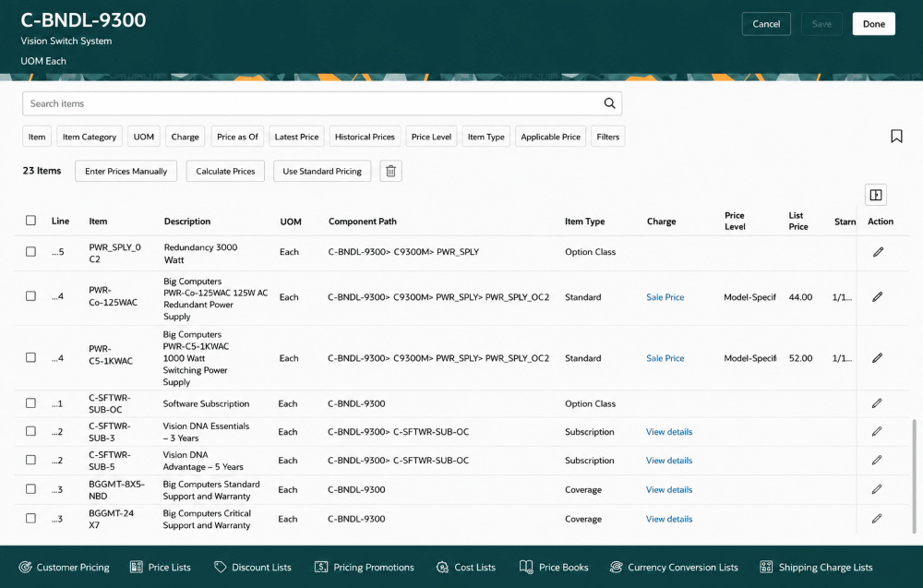Edit the BGGMT-8X5-NBD row with its pencil icon
Image resolution: width=923 pixels, height=588 pixels.
pyautogui.click(x=877, y=489)
